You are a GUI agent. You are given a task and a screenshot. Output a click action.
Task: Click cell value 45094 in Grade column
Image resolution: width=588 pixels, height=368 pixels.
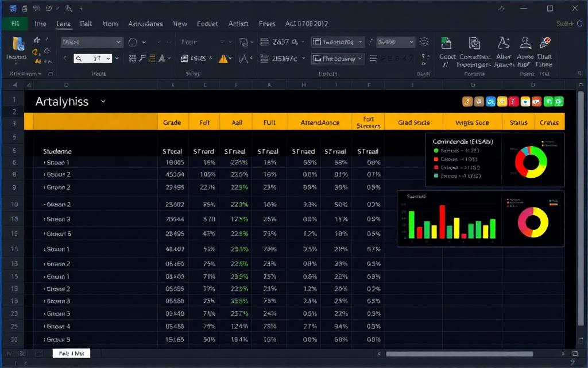pyautogui.click(x=175, y=175)
